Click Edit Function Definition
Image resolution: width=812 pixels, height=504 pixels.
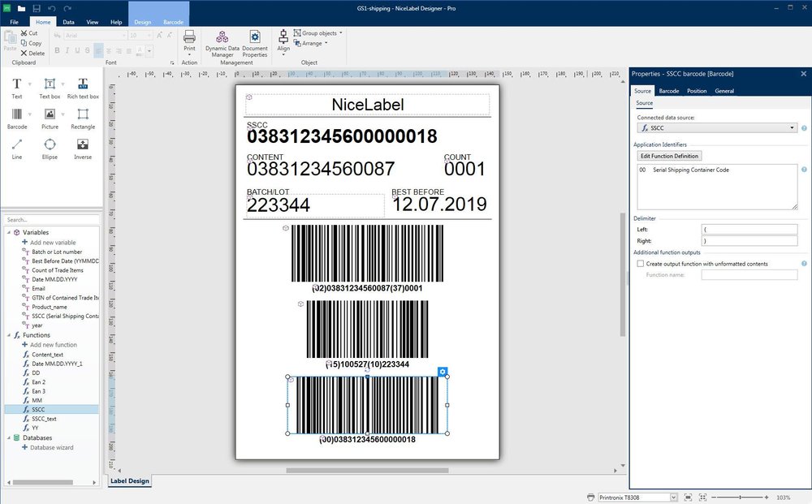pos(669,156)
